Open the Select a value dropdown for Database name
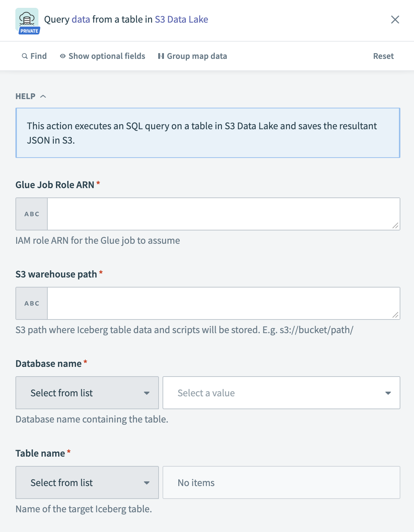 point(281,393)
